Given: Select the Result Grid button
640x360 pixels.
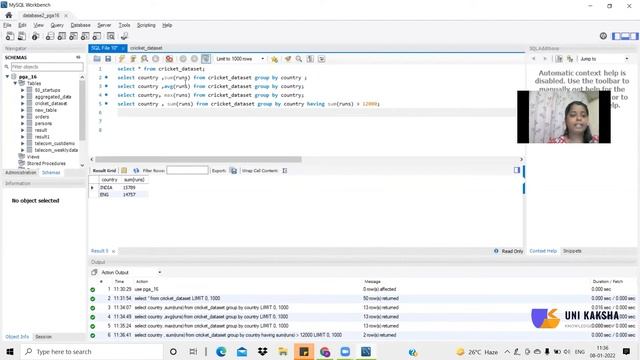Looking at the screenshot, I should click(104, 171).
